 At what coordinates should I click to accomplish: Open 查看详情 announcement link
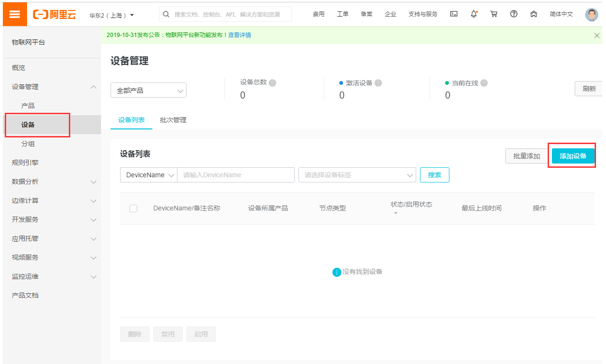(240, 35)
